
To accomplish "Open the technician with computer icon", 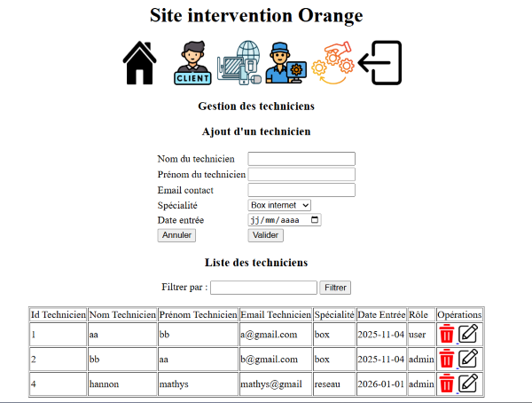I will [286, 63].
